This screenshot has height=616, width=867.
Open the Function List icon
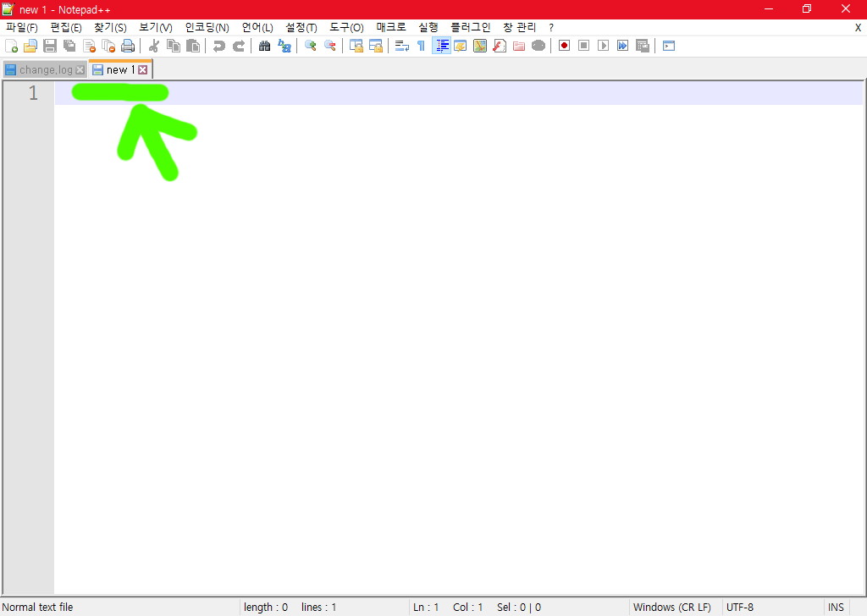[500, 46]
